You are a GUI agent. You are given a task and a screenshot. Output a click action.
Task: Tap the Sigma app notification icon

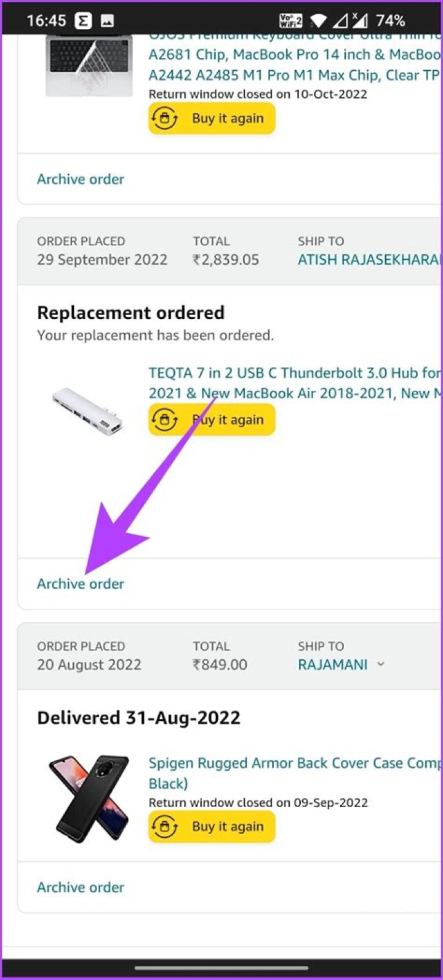[84, 21]
